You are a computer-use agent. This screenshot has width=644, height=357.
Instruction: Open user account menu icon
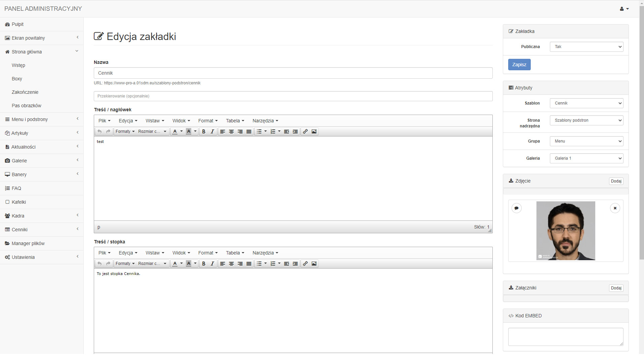624,9
